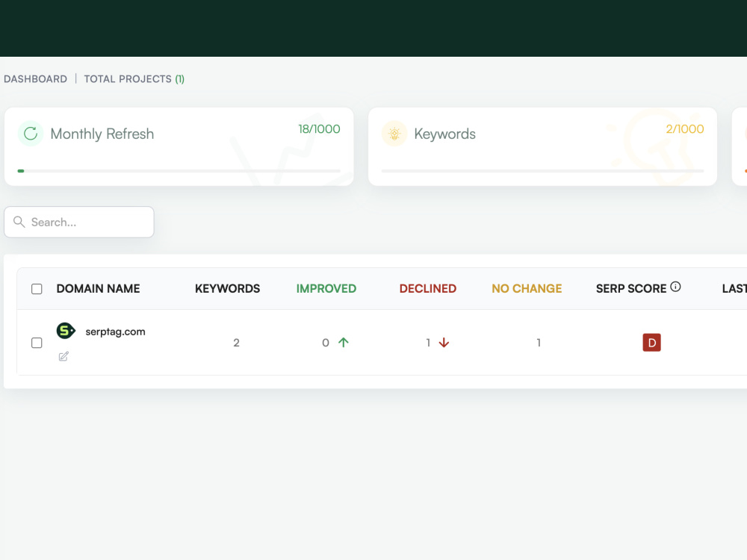Click the Monthly Refresh card title
This screenshot has height=560, width=747.
point(102,134)
